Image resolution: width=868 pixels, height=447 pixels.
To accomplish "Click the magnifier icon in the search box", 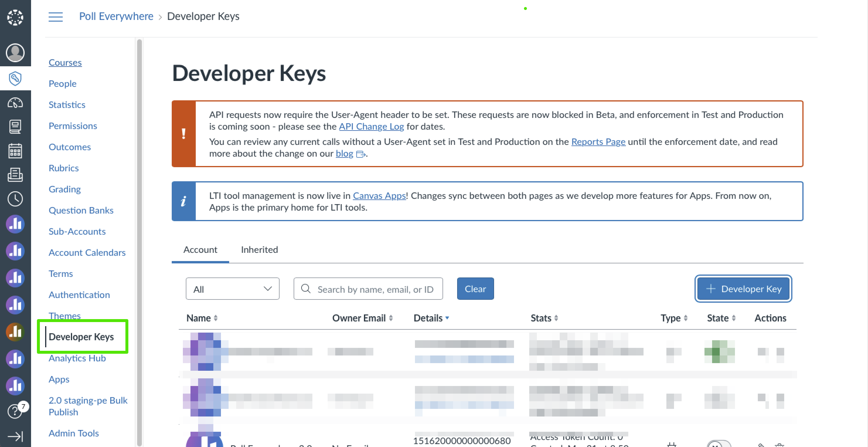I will coord(306,289).
